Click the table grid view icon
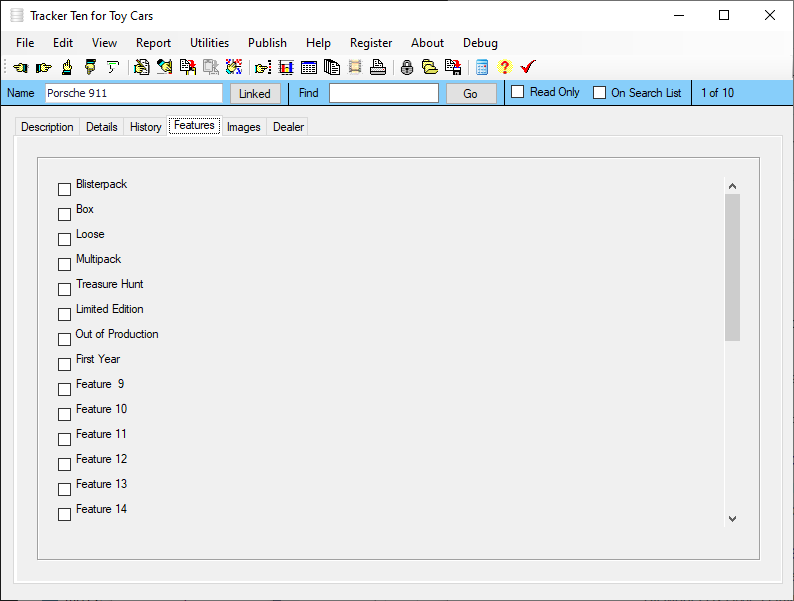This screenshot has width=794, height=601. click(x=309, y=67)
